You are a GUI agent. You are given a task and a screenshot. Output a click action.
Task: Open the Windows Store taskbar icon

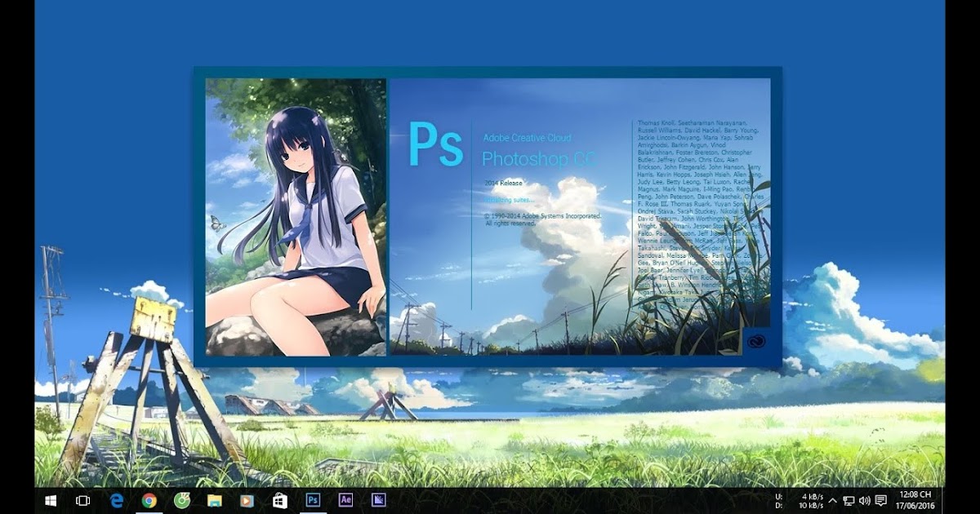(279, 500)
